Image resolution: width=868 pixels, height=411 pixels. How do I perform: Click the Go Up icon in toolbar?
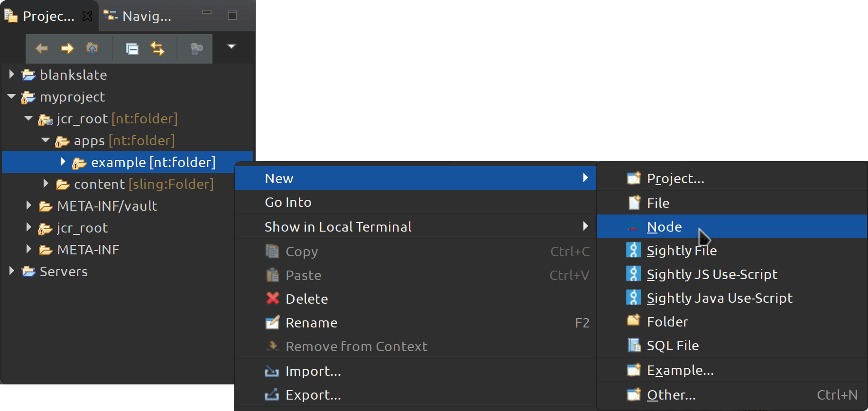[92, 48]
